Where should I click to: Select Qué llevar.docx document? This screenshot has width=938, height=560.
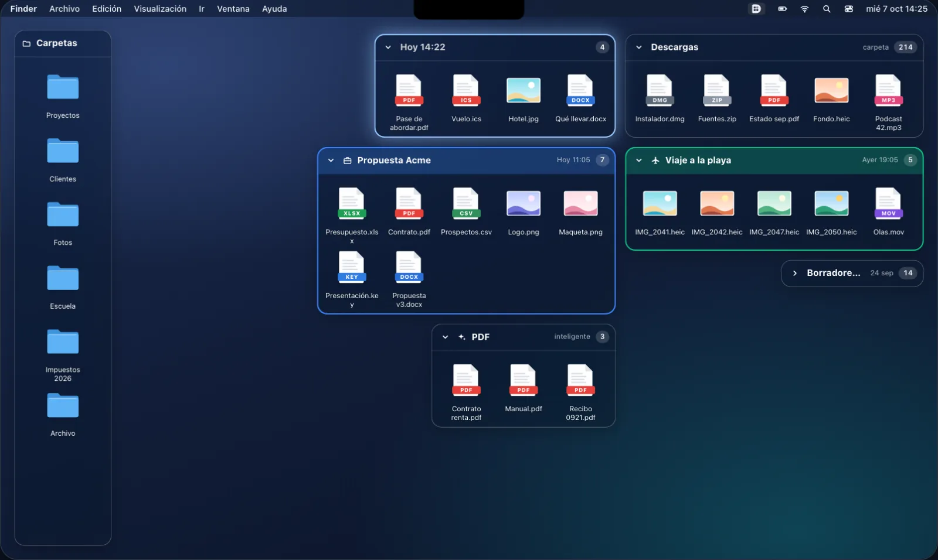pos(581,98)
